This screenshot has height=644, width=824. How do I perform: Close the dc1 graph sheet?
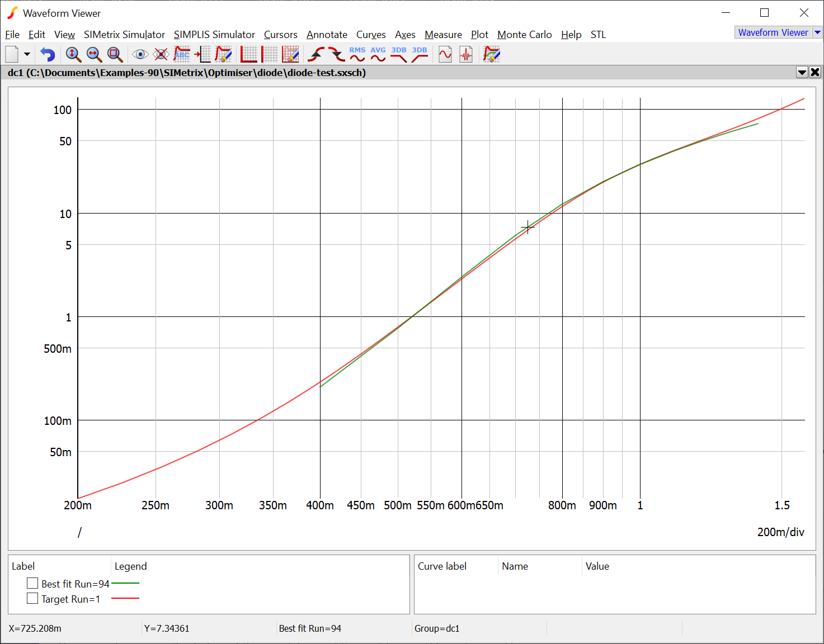[815, 72]
